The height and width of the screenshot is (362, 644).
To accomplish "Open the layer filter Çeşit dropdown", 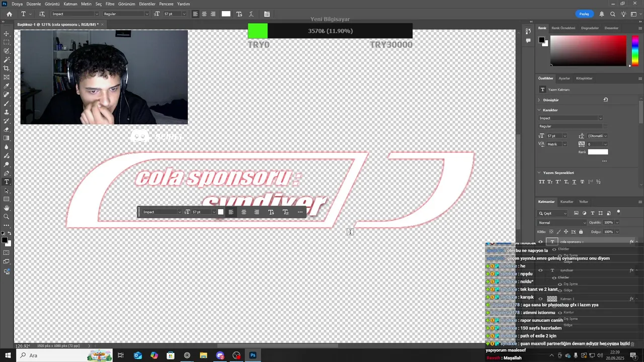I will 553,213.
